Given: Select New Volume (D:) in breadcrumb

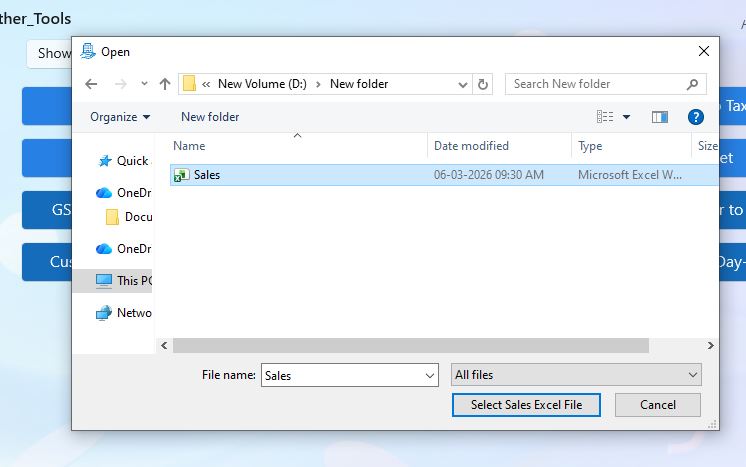Looking at the screenshot, I should pos(262,84).
